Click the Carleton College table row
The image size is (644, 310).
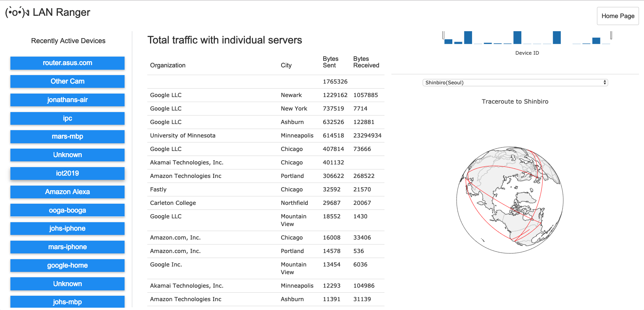click(x=173, y=203)
